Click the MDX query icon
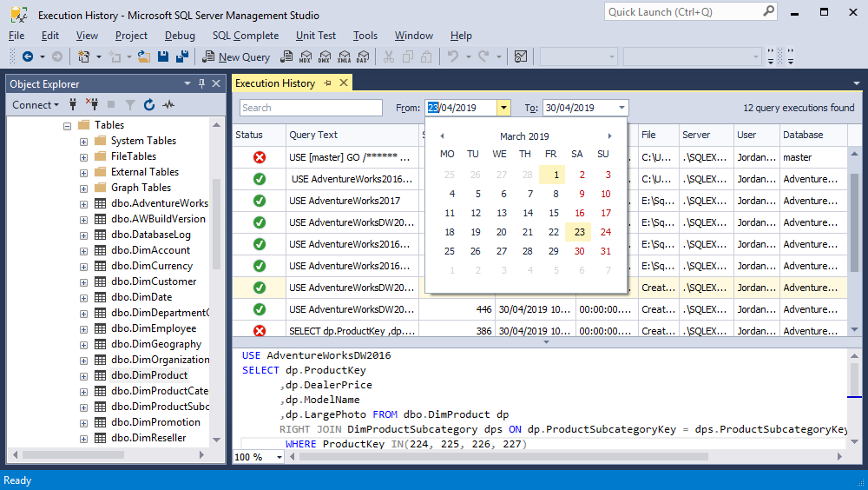This screenshot has width=868, height=490. pyautogui.click(x=306, y=56)
